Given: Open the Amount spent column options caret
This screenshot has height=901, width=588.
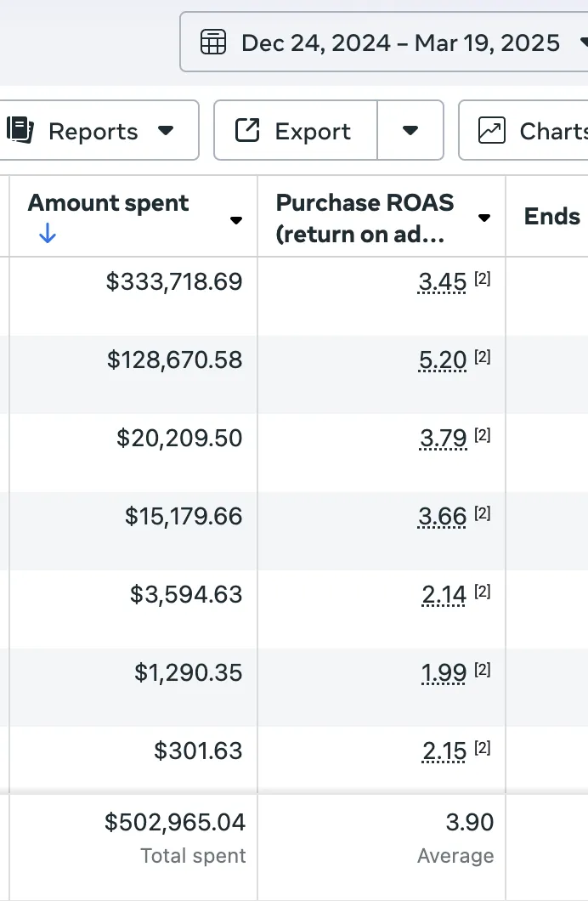Looking at the screenshot, I should [236, 220].
